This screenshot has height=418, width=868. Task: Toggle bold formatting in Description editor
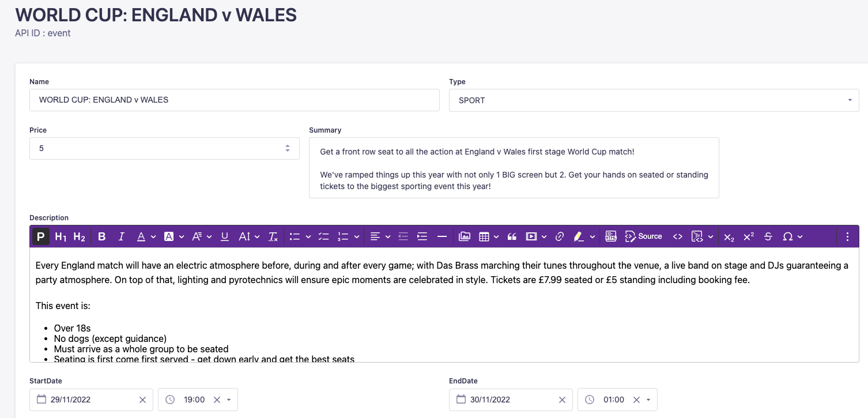pos(102,236)
